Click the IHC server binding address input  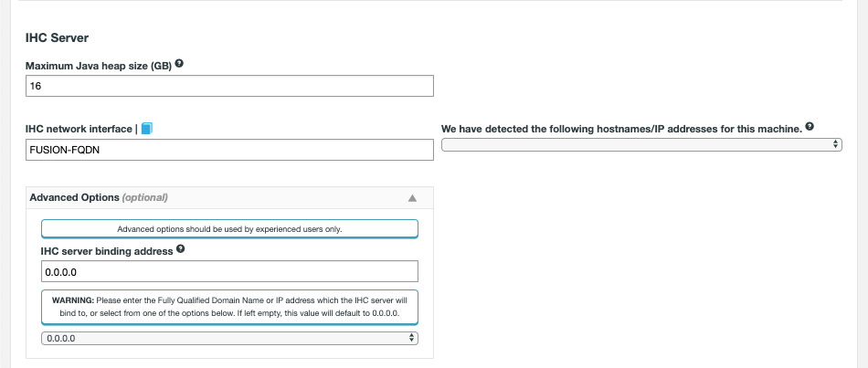229,271
